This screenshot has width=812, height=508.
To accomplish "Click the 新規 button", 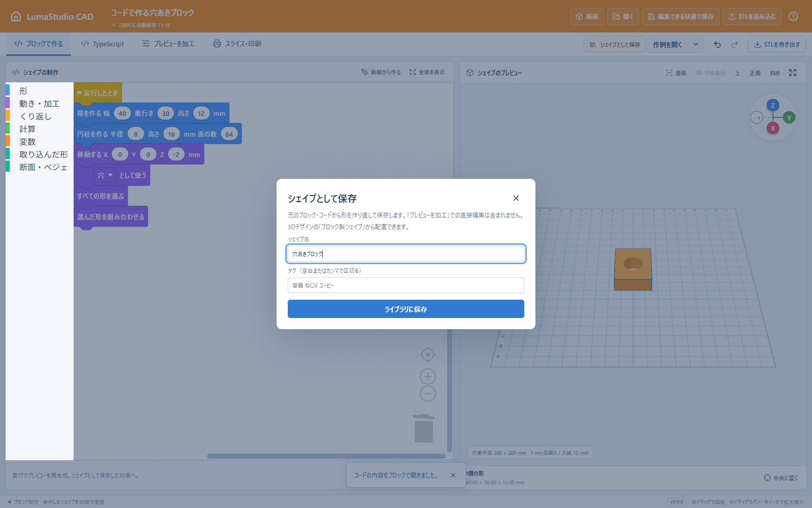I will pos(587,16).
